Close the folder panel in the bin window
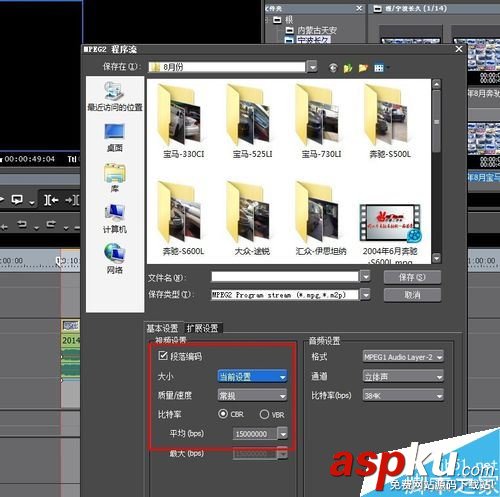 point(359,8)
